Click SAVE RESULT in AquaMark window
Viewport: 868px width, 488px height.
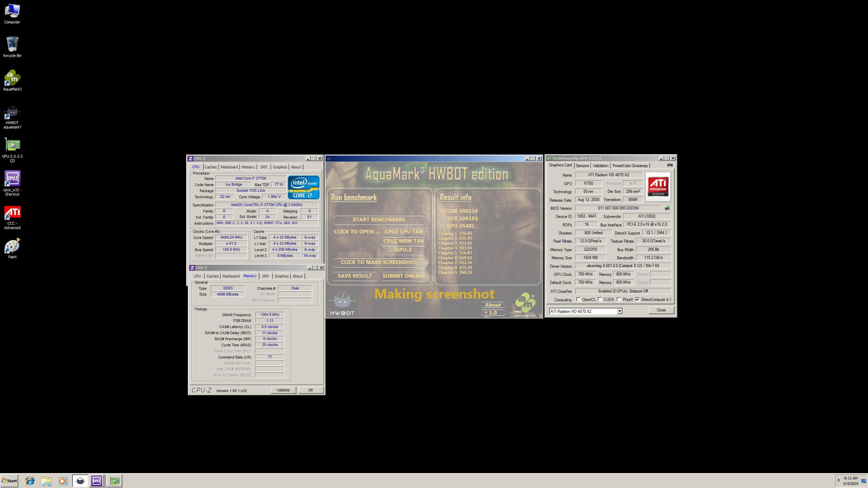point(355,276)
